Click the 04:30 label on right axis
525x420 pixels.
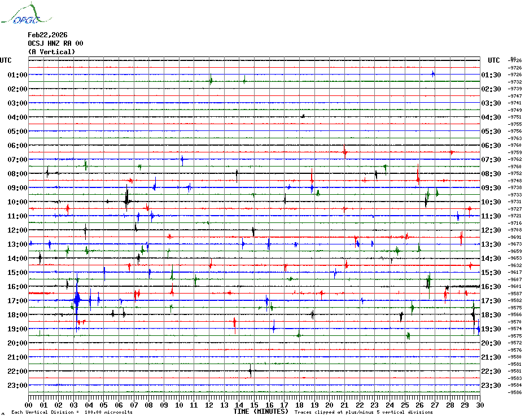[x=491, y=117]
